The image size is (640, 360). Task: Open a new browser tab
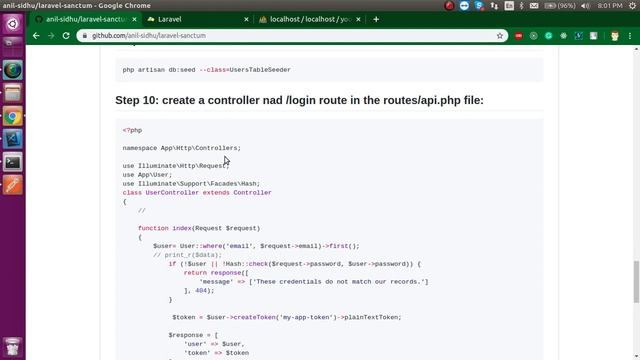(376, 19)
